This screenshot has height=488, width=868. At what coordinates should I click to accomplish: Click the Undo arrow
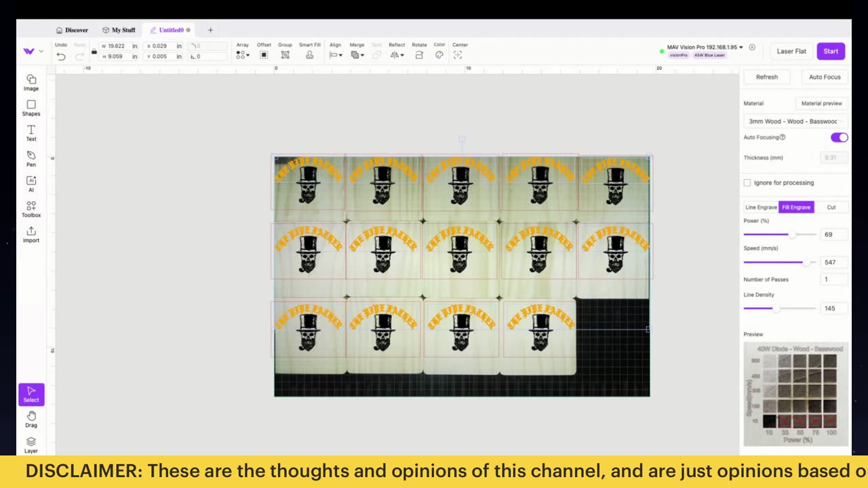pyautogui.click(x=61, y=56)
